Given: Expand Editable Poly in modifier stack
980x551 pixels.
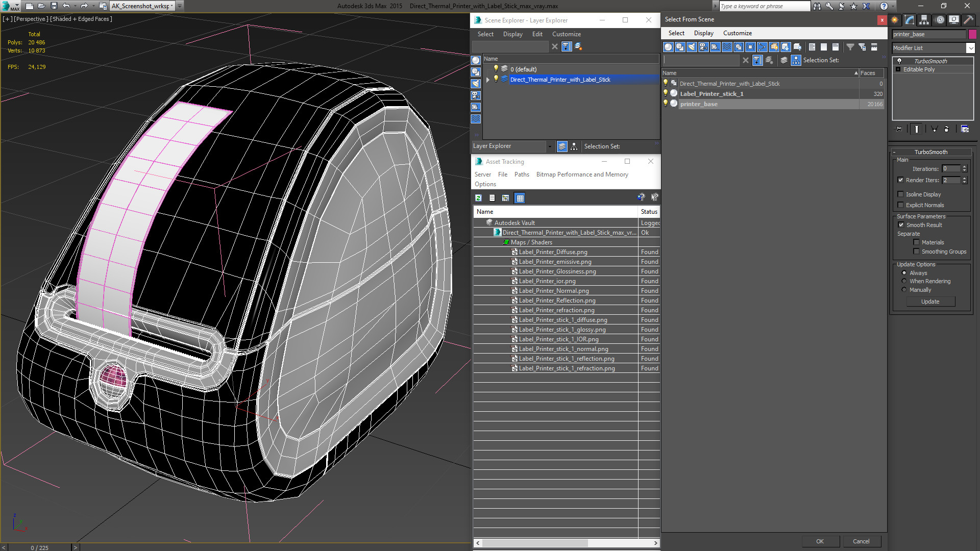Looking at the screenshot, I should pos(898,69).
